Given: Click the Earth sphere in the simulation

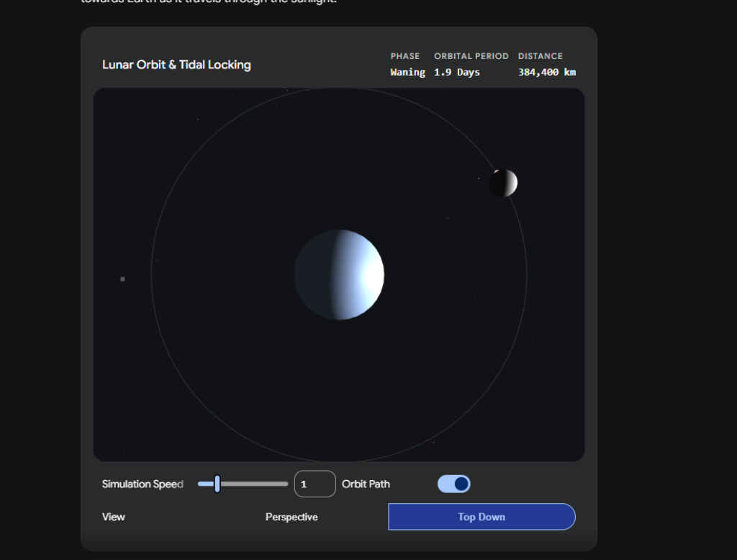Looking at the screenshot, I should click(x=339, y=274).
